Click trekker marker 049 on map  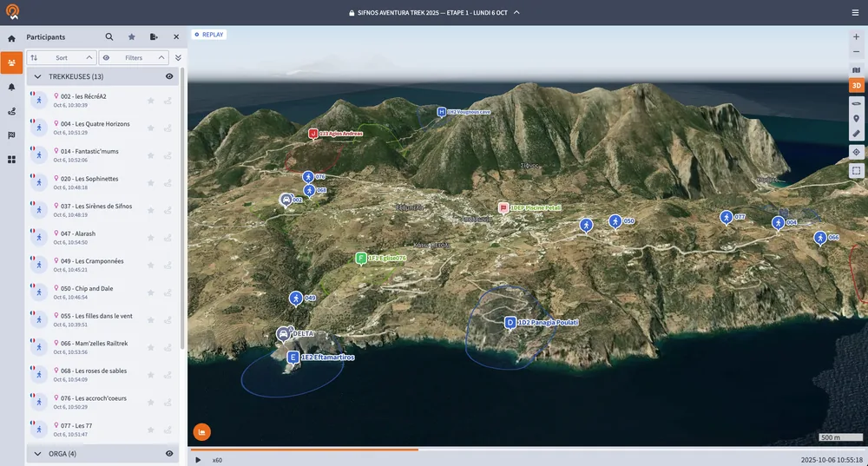296,299
